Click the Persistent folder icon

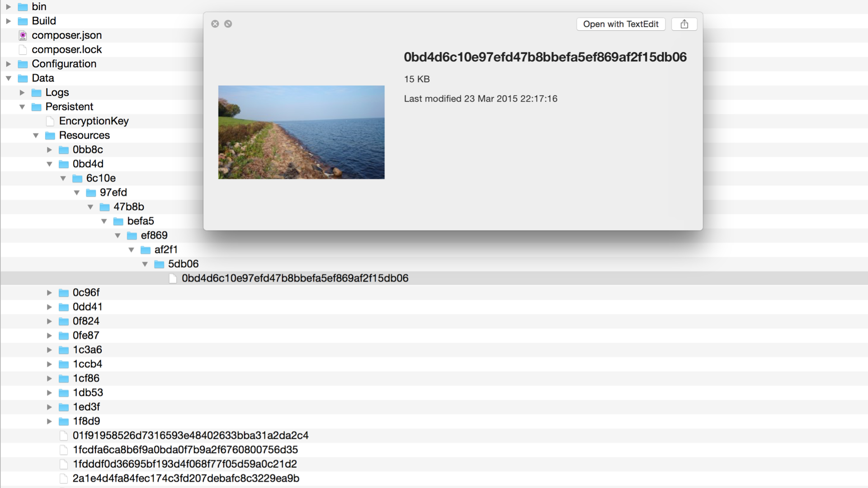click(37, 107)
